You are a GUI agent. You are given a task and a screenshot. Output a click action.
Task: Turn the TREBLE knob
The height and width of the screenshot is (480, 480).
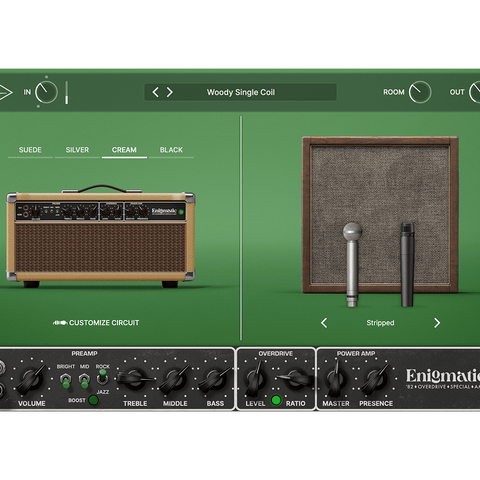click(x=135, y=379)
